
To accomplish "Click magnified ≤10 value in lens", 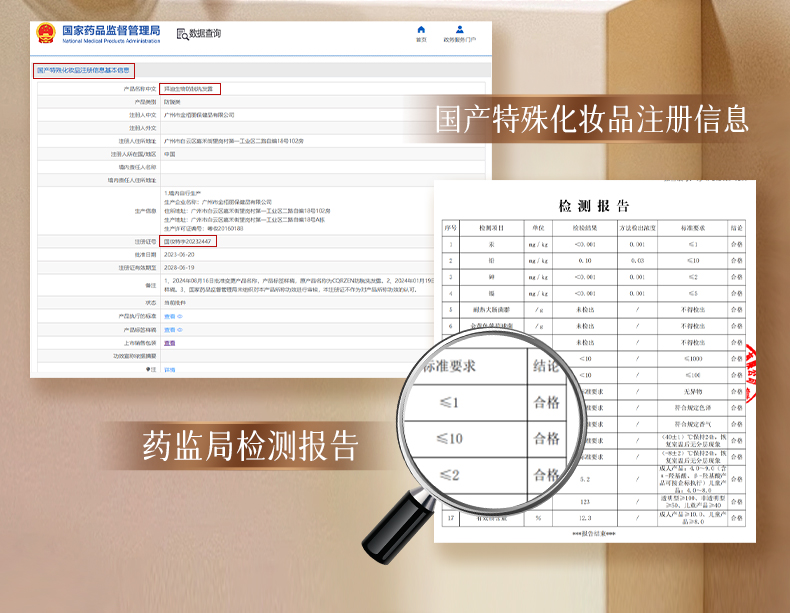I will 449,439.
